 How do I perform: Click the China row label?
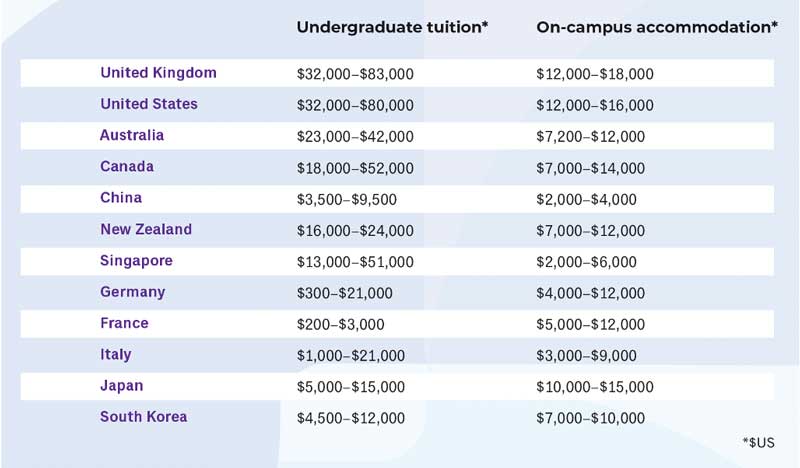click(121, 198)
